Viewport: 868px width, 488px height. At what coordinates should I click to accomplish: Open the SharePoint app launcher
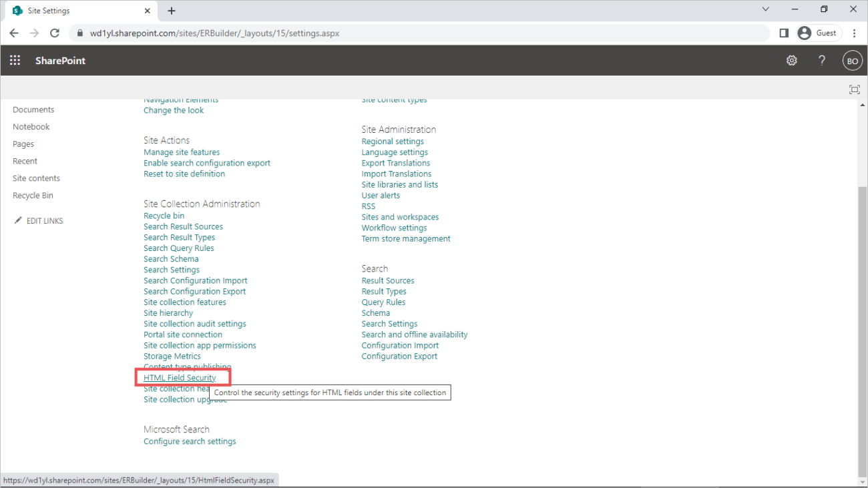point(15,60)
